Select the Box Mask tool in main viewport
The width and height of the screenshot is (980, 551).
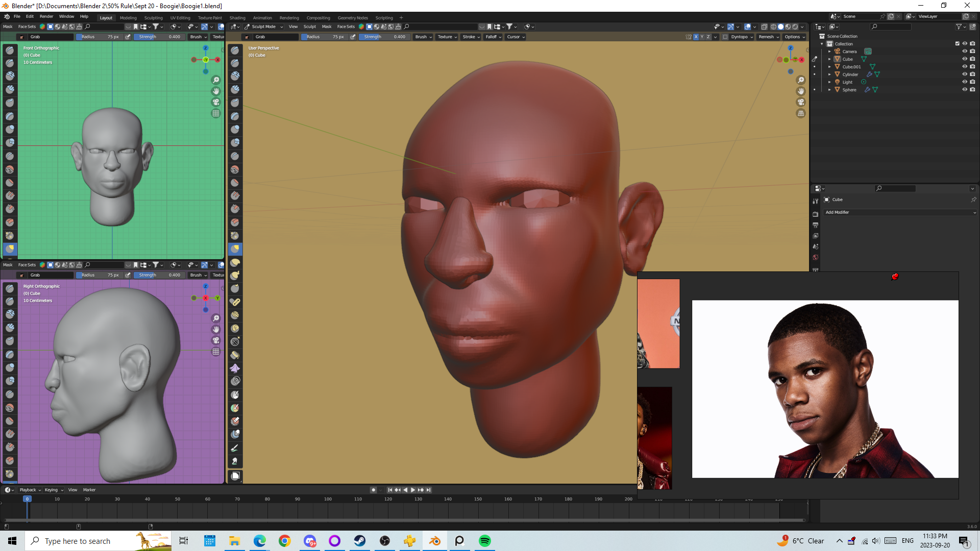point(235,476)
